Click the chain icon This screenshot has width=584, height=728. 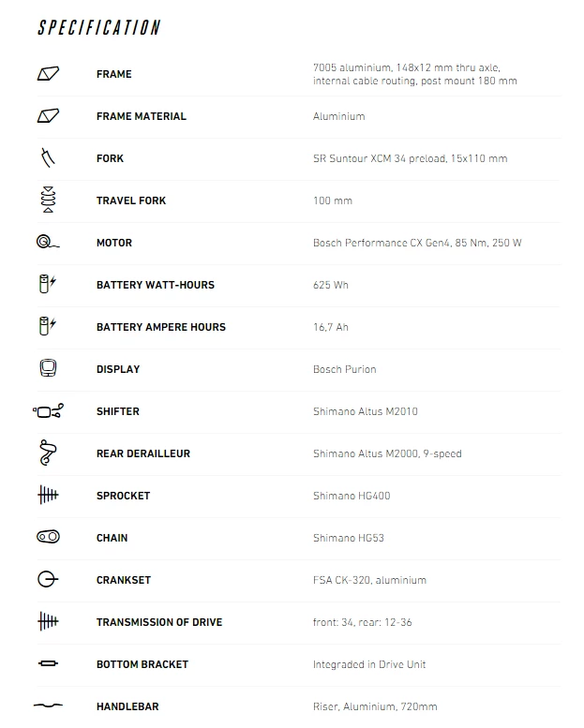point(48,538)
